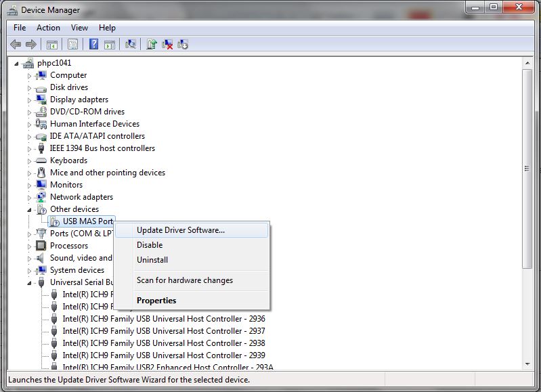Toggle the show/hide action pane icon

pos(110,45)
